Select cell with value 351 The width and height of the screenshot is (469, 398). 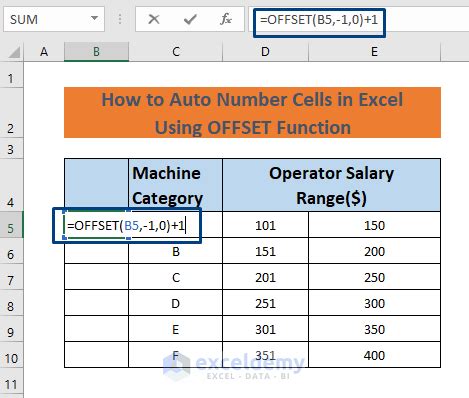tap(265, 355)
